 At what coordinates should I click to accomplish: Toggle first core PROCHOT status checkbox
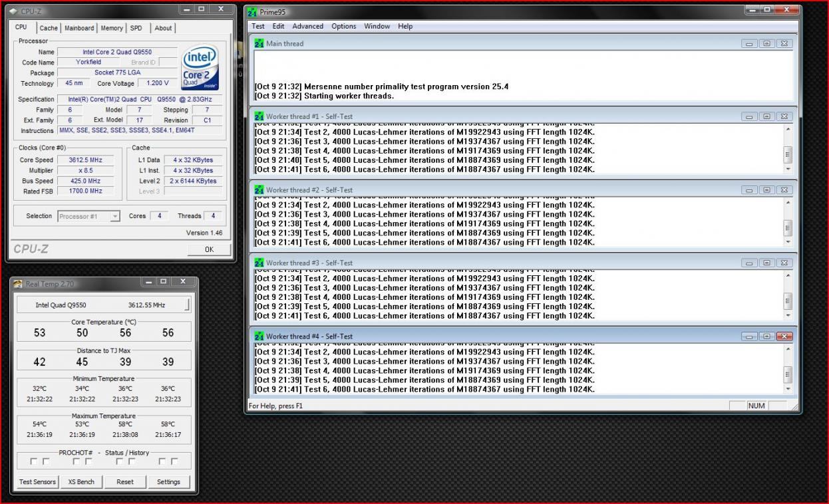tap(34, 461)
